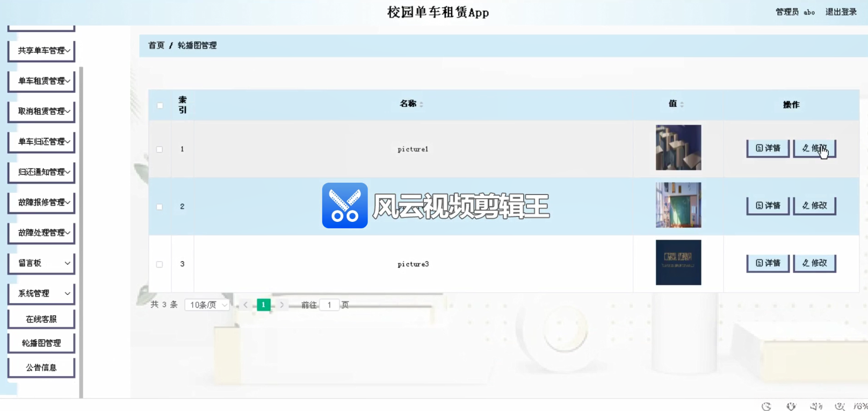Open the row 2 thumbnail image
Image resolution: width=868 pixels, height=411 pixels.
(x=678, y=205)
